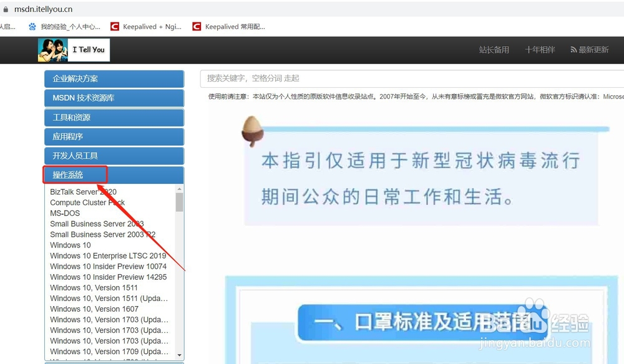Select Windows 10, Version 1607
The image size is (624, 364).
(94, 309)
